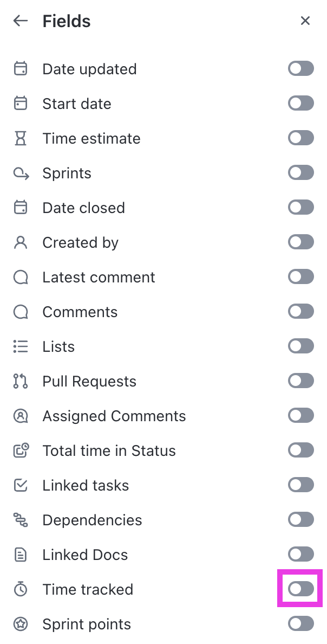
Task: Turn on the Date closed switch
Action: pyautogui.click(x=300, y=207)
